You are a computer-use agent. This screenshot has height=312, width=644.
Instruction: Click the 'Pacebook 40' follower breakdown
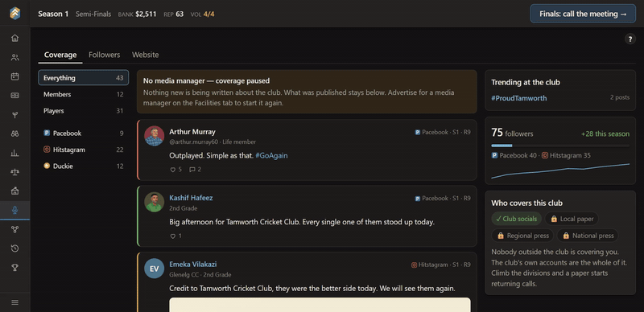[x=514, y=155]
